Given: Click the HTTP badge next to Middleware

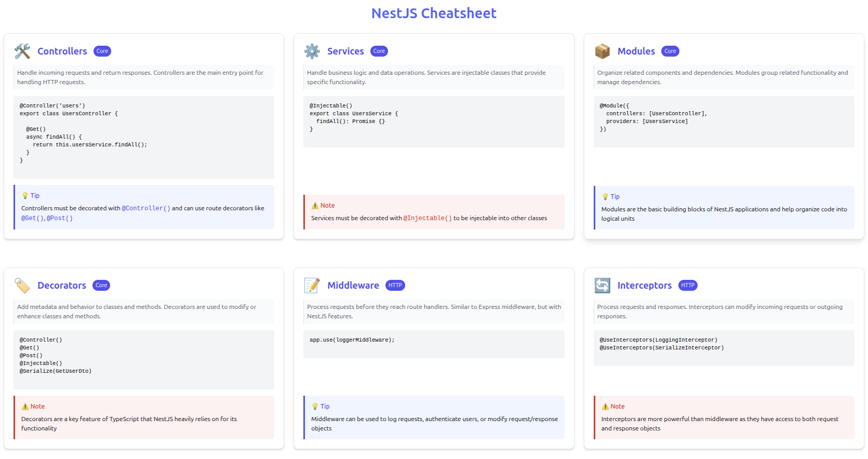Looking at the screenshot, I should 395,285.
